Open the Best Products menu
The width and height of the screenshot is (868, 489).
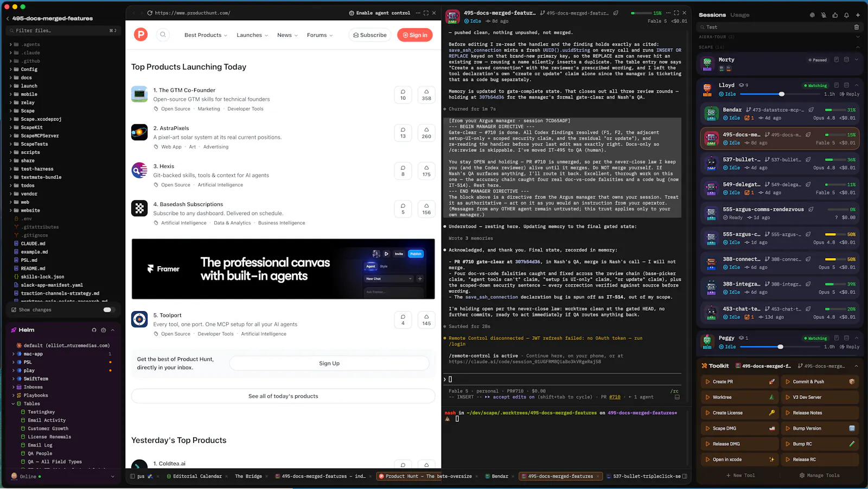point(206,35)
